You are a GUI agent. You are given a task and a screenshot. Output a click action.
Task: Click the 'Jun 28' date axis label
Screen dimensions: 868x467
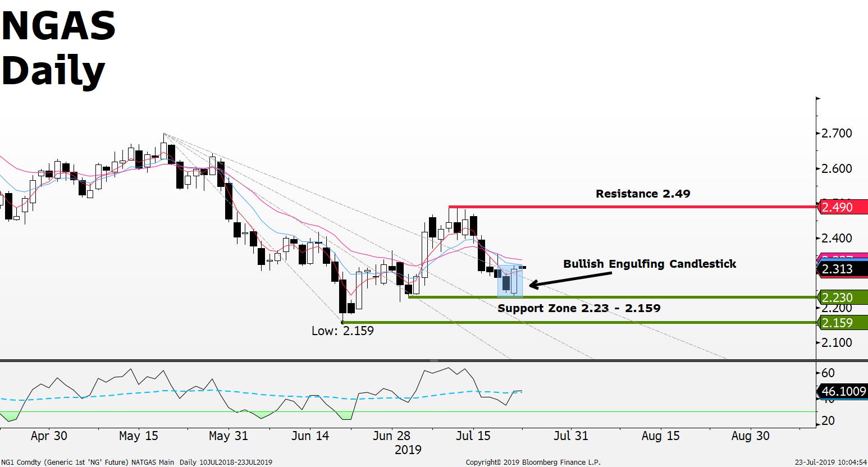tap(392, 436)
